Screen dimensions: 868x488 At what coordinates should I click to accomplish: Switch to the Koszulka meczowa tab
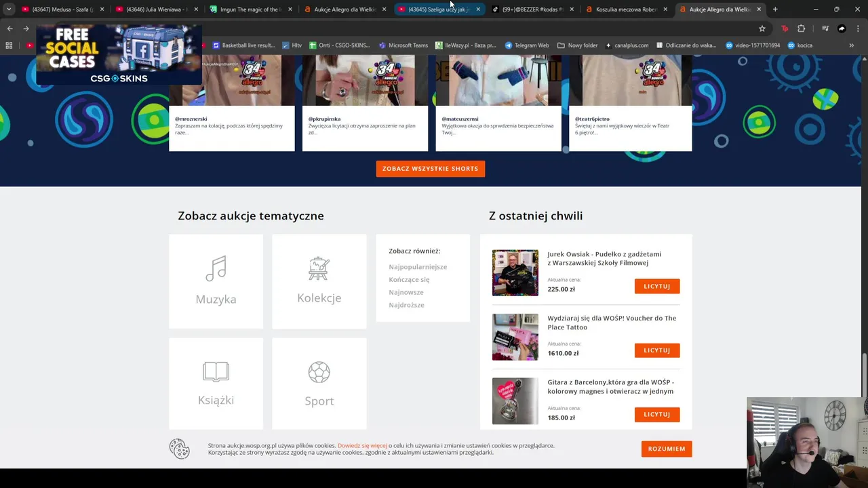coord(626,9)
